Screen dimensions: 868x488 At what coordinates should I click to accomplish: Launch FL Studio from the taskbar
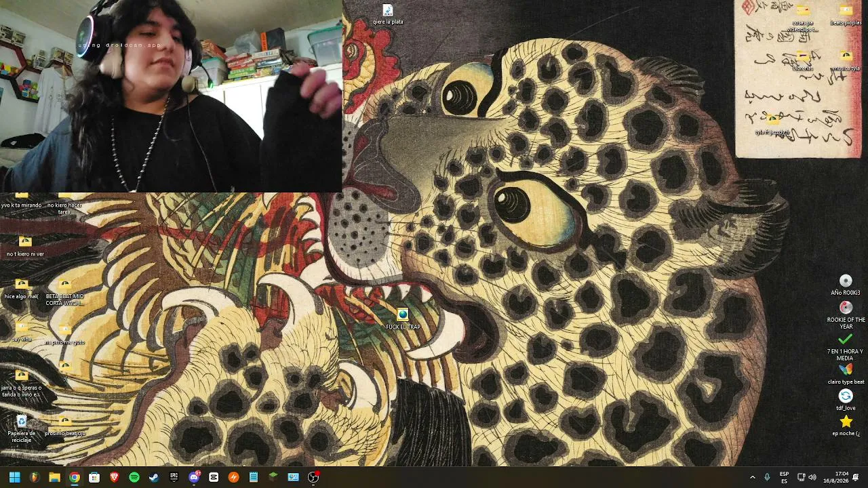[35, 477]
